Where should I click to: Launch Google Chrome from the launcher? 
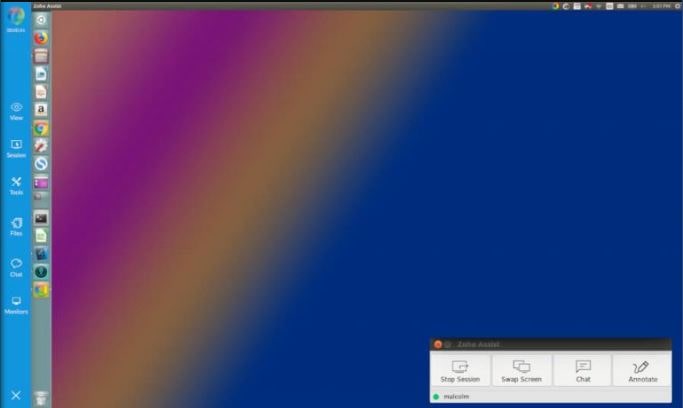coord(41,128)
